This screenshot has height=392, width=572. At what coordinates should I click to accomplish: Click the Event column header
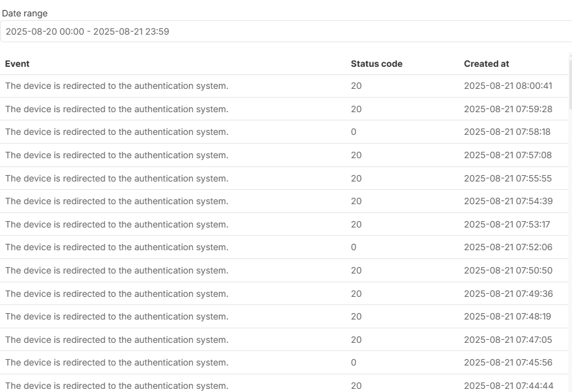[18, 64]
